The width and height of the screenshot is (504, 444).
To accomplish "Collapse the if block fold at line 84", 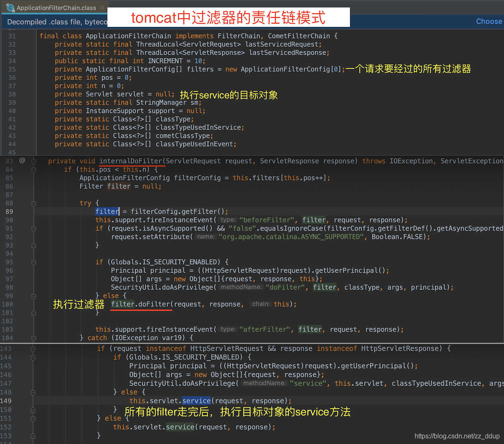I will (34, 170).
